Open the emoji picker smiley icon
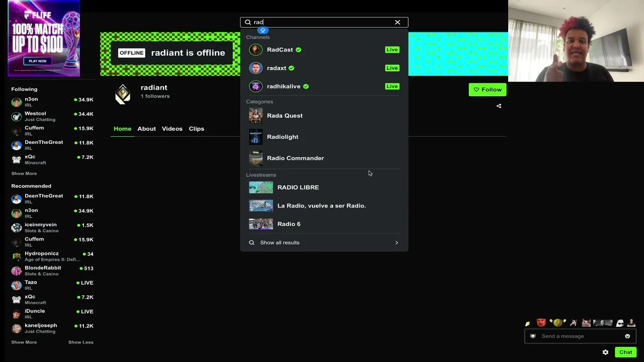 point(627,336)
